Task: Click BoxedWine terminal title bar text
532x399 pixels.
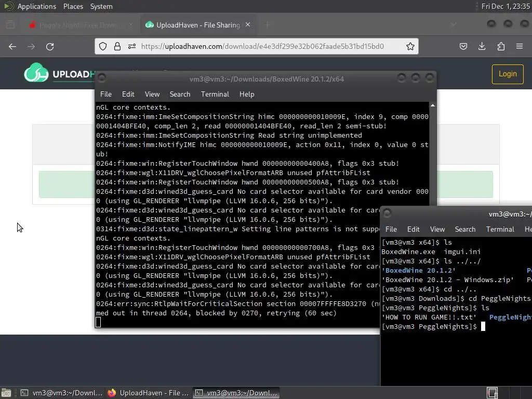Action: 267,79
